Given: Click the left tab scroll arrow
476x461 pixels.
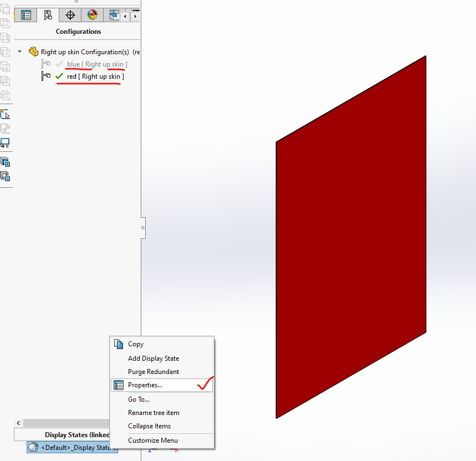Looking at the screenshot, I should [125, 17].
